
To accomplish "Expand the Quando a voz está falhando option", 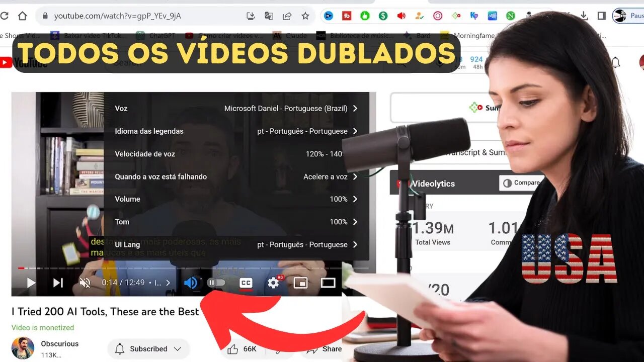I will pyautogui.click(x=236, y=176).
